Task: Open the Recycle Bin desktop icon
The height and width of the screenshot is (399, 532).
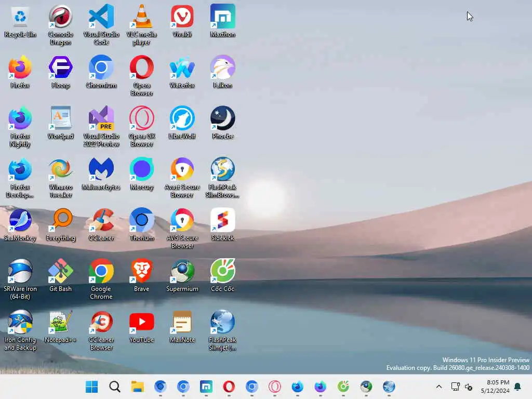Action: click(20, 21)
